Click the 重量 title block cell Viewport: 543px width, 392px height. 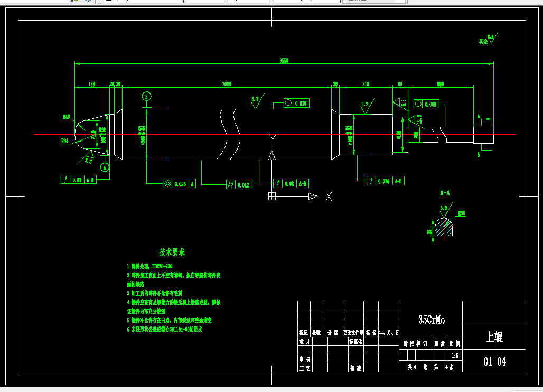click(439, 343)
